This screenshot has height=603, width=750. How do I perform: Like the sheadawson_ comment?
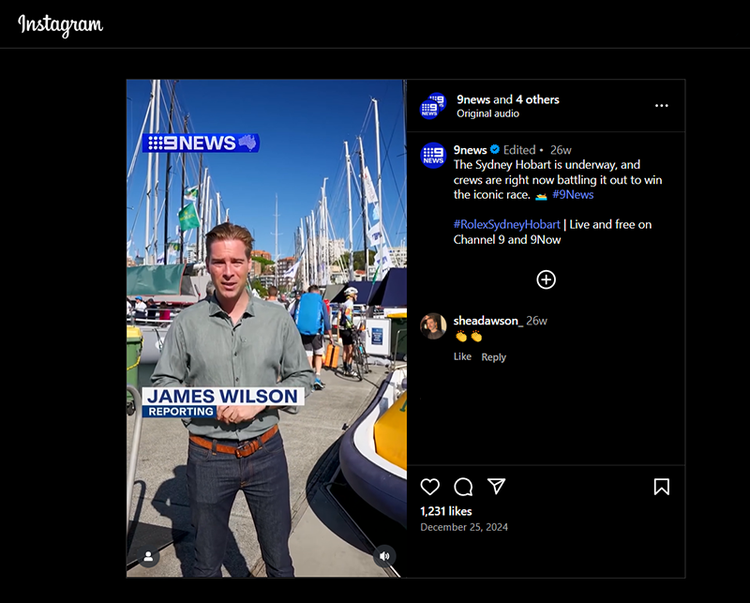coord(462,357)
